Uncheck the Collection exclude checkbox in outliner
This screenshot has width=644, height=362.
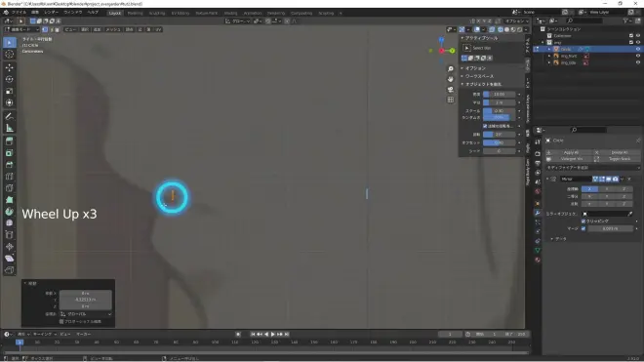[631, 36]
